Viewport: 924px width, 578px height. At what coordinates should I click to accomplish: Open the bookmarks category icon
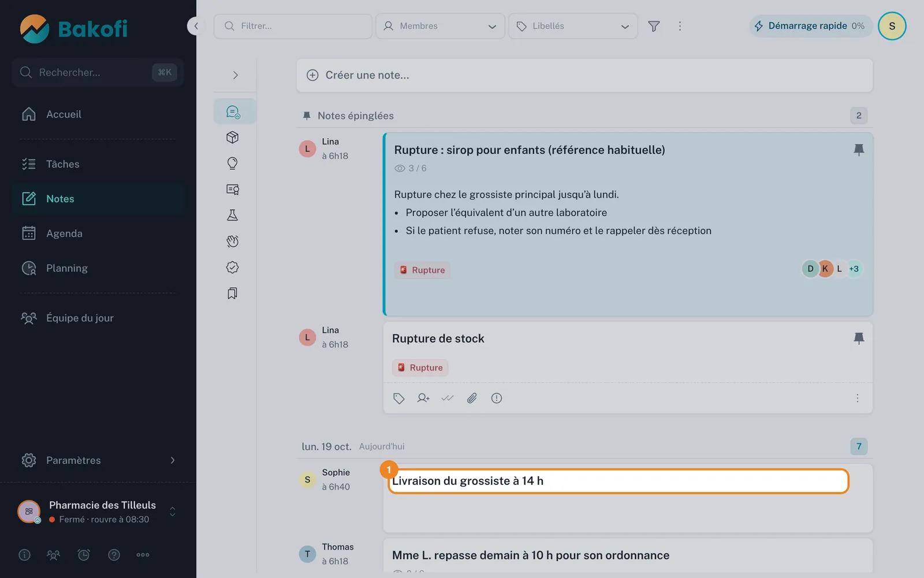click(233, 294)
